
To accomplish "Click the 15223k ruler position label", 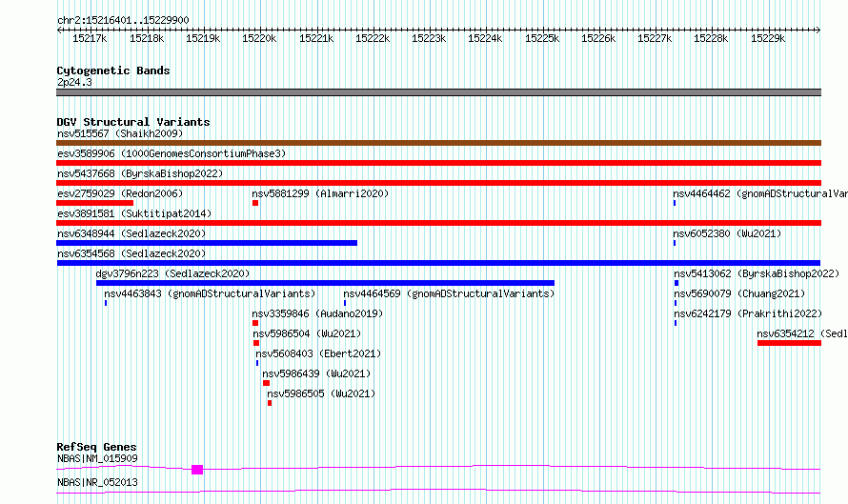I will (x=429, y=38).
